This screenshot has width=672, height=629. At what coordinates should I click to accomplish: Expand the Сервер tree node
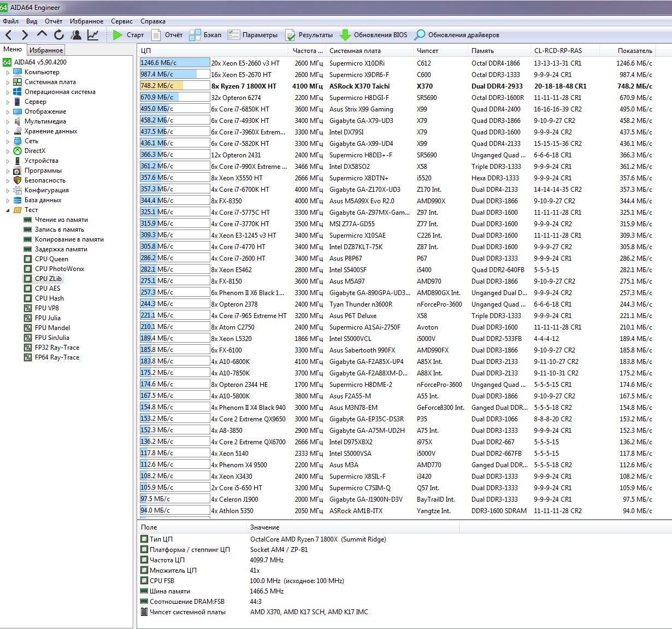tap(8, 102)
